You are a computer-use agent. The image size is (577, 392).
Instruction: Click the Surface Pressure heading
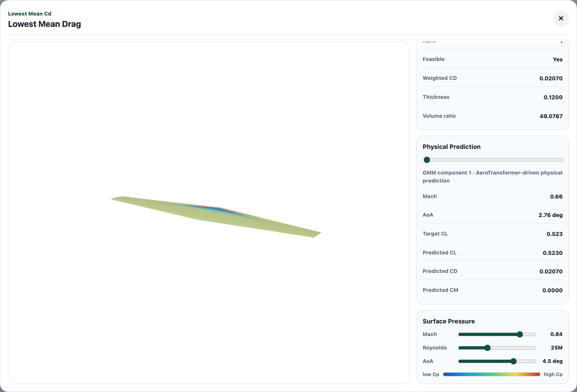point(449,321)
